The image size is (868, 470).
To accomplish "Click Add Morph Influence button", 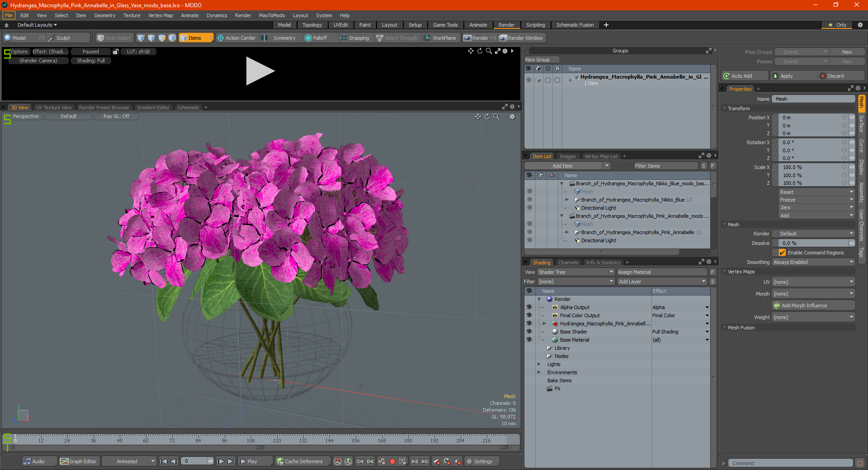I will [814, 305].
